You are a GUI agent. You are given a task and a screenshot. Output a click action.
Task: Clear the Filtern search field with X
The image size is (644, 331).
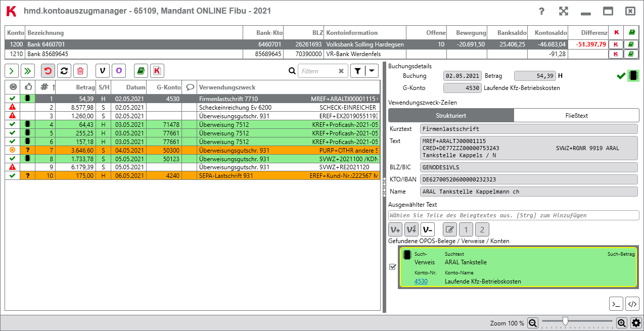(341, 71)
